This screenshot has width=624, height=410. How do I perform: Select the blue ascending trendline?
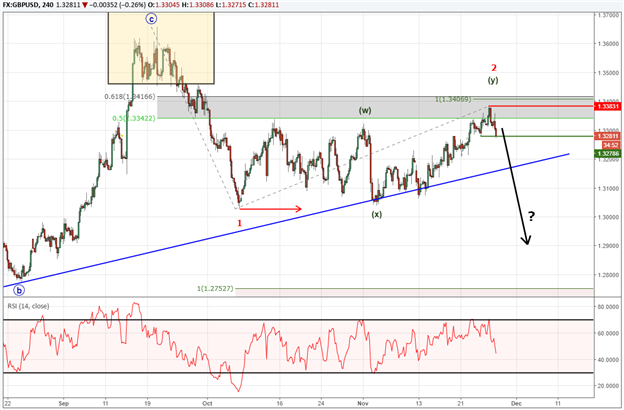(287, 220)
